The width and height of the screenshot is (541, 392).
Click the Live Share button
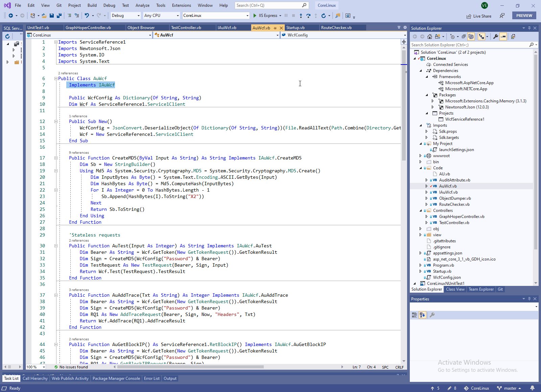479,16
